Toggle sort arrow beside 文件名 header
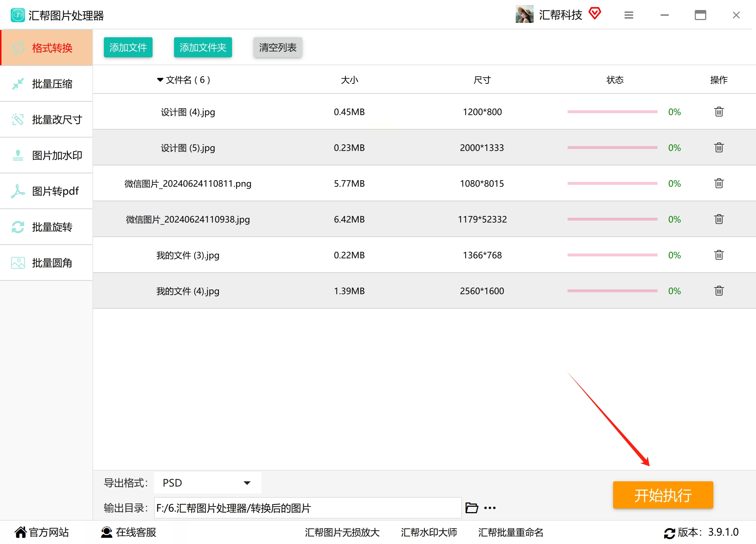756x544 pixels. pos(160,80)
